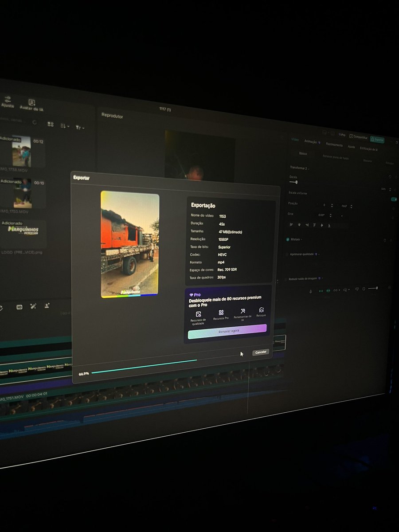
Task: Click the video name 1153
Action: tap(223, 216)
